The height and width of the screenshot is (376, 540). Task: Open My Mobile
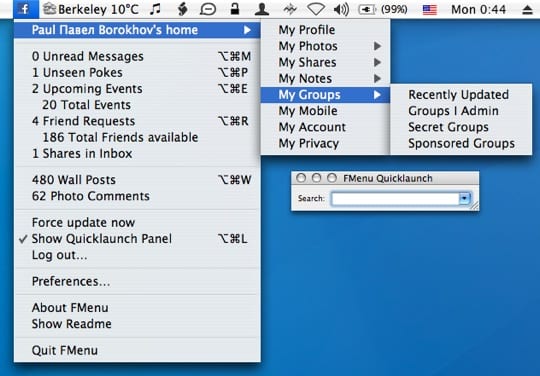point(325,111)
